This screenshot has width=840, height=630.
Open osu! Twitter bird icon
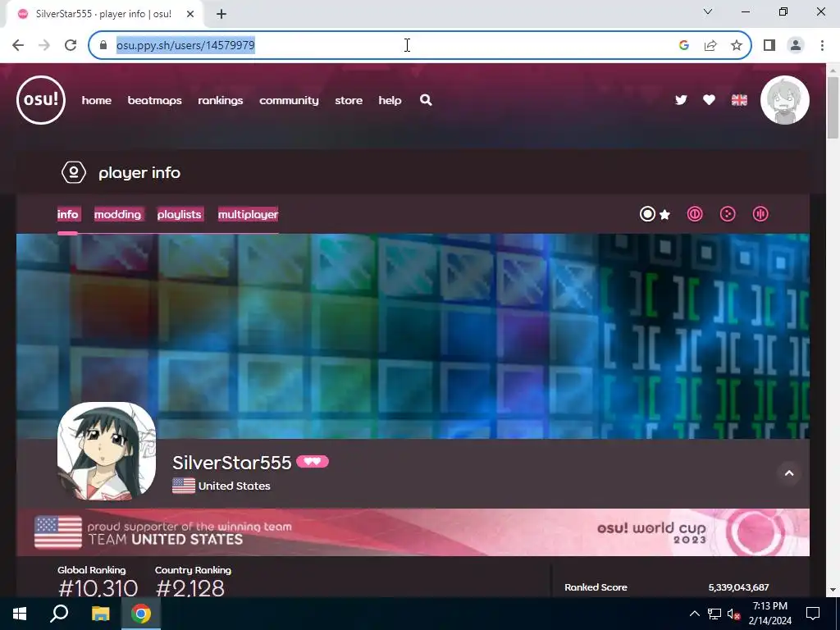coord(681,100)
